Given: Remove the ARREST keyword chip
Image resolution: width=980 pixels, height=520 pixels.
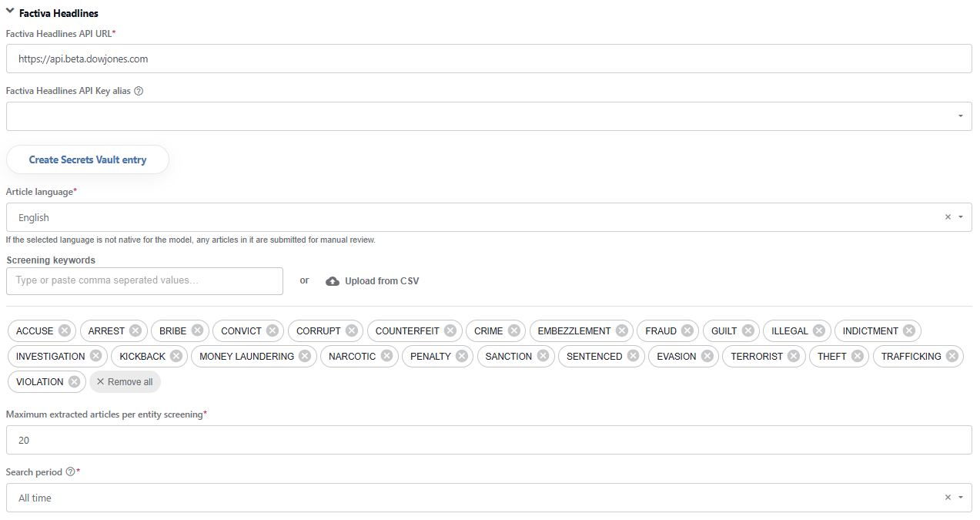Looking at the screenshot, I should click(135, 330).
